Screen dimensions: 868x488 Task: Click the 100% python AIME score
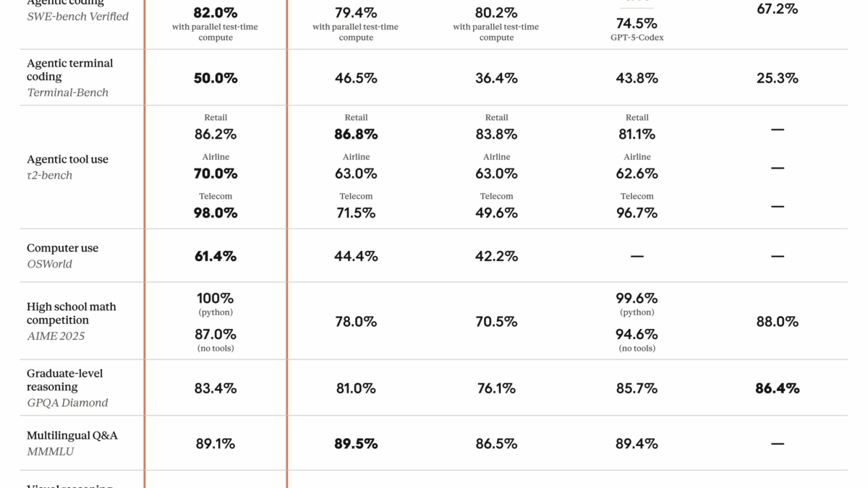click(216, 298)
